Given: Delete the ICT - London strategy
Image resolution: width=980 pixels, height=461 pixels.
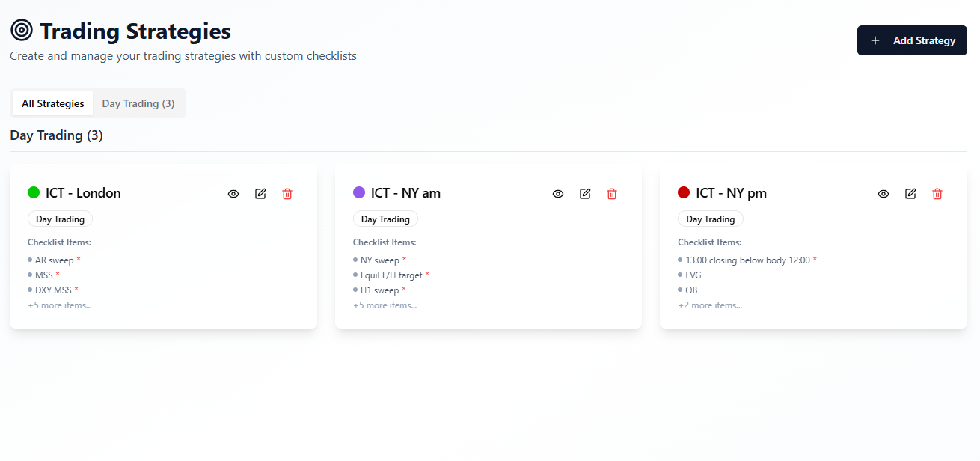Looking at the screenshot, I should pos(287,194).
